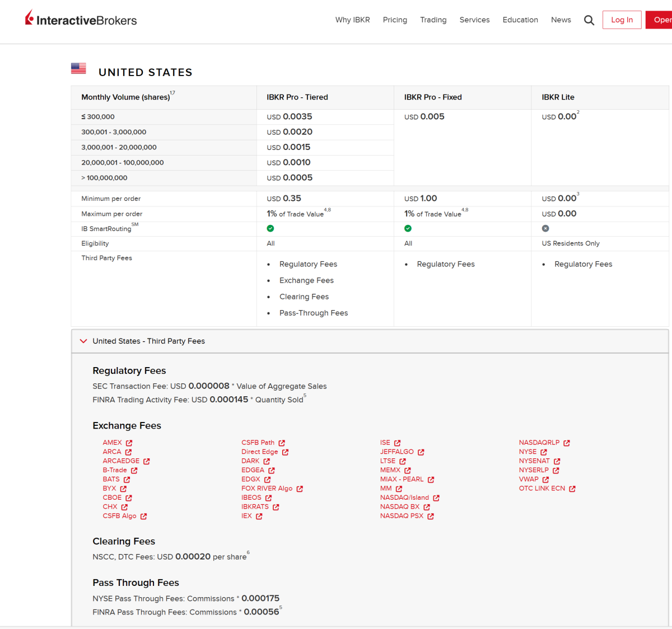The image size is (672, 629).
Task: Click external link icon next to NYSE
Action: click(544, 452)
